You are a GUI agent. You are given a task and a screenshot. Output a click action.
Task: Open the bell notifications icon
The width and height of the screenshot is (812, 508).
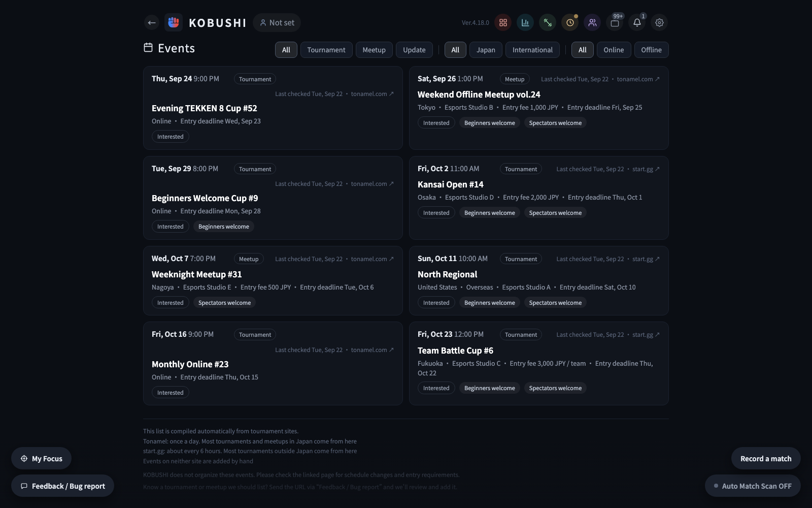(x=637, y=22)
